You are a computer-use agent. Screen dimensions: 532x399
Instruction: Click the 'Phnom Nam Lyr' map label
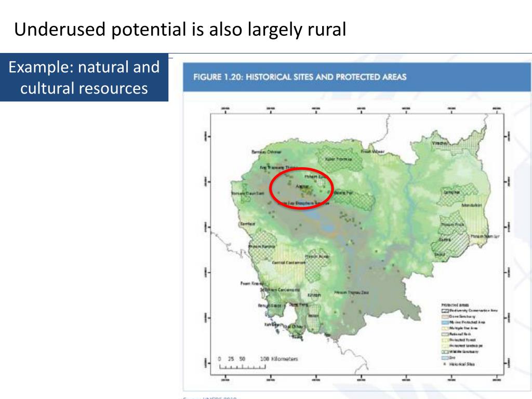485,236
